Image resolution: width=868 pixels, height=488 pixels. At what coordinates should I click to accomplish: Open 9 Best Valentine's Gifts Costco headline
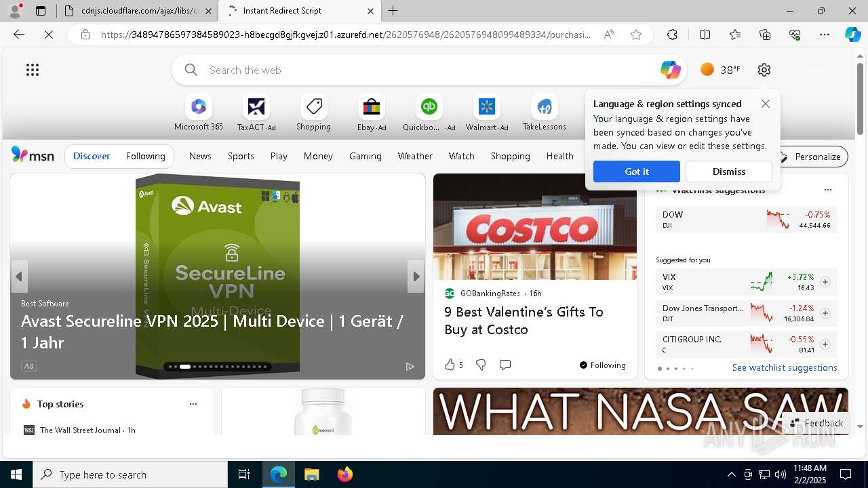pos(524,321)
